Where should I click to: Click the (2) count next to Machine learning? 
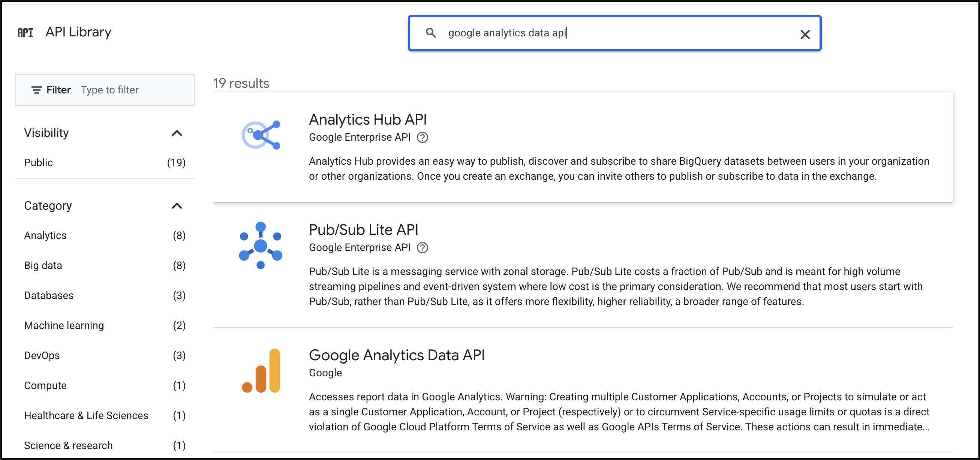click(x=179, y=326)
